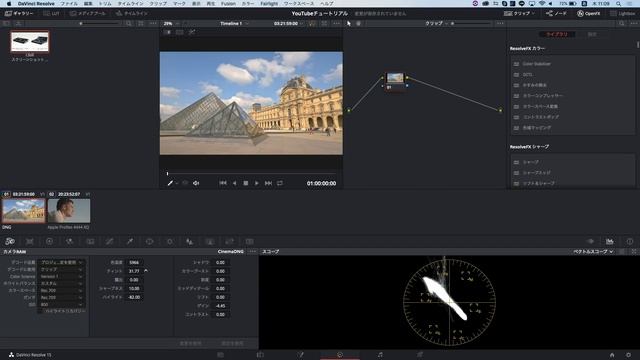Mute the viewer audio

(196, 183)
